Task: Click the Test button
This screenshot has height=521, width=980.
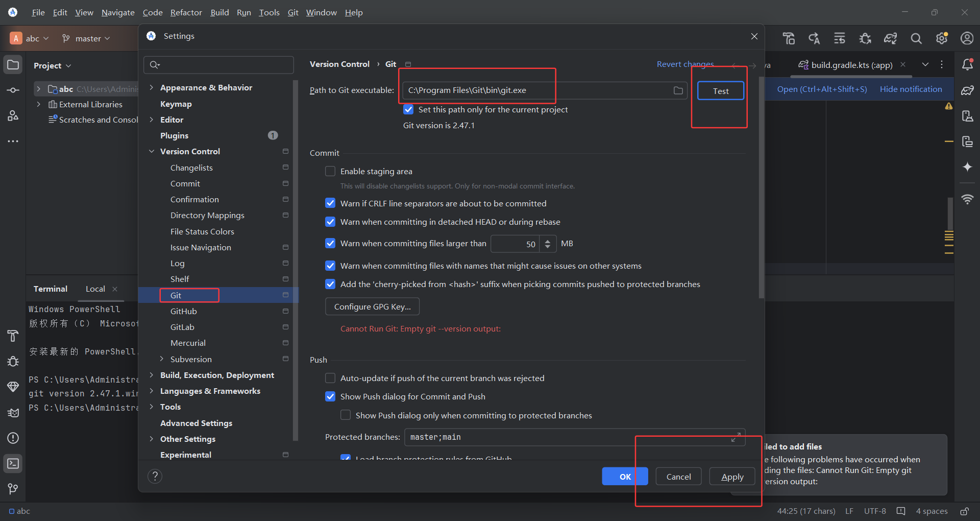Action: [721, 91]
